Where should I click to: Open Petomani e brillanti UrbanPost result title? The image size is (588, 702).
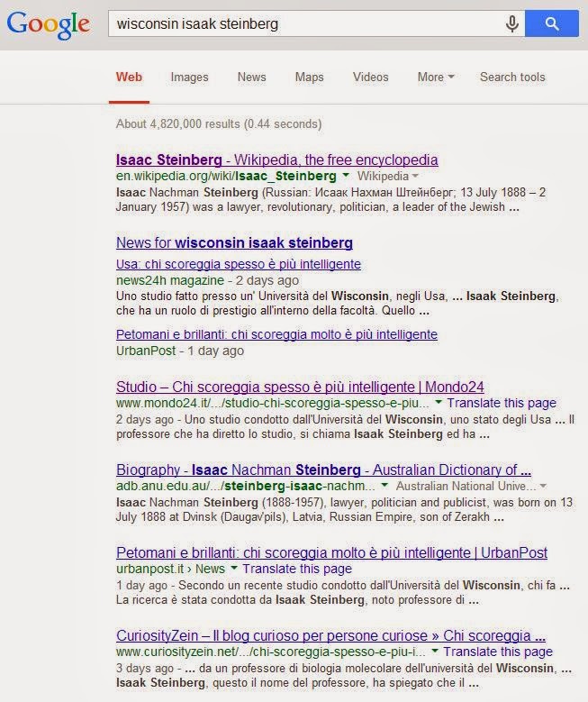[331, 552]
